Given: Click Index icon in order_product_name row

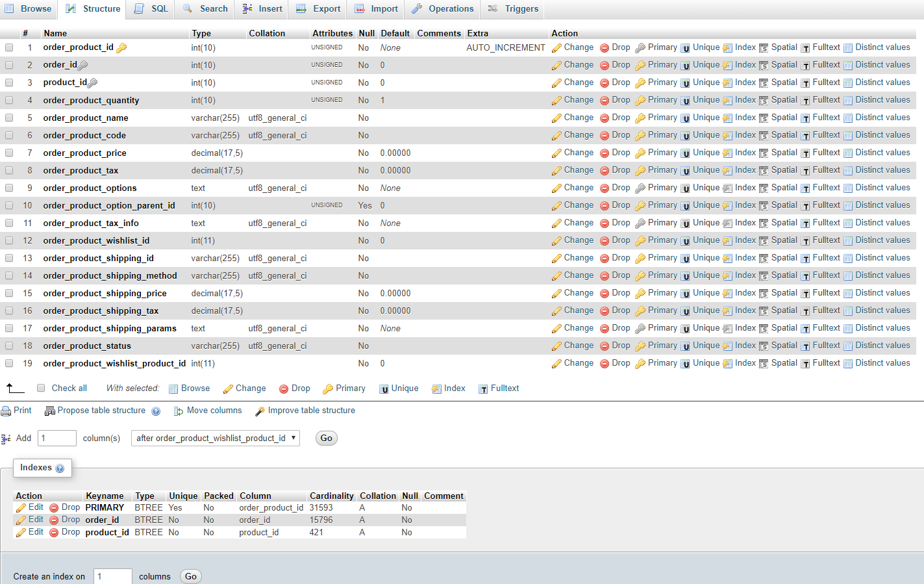Looking at the screenshot, I should tap(727, 118).
